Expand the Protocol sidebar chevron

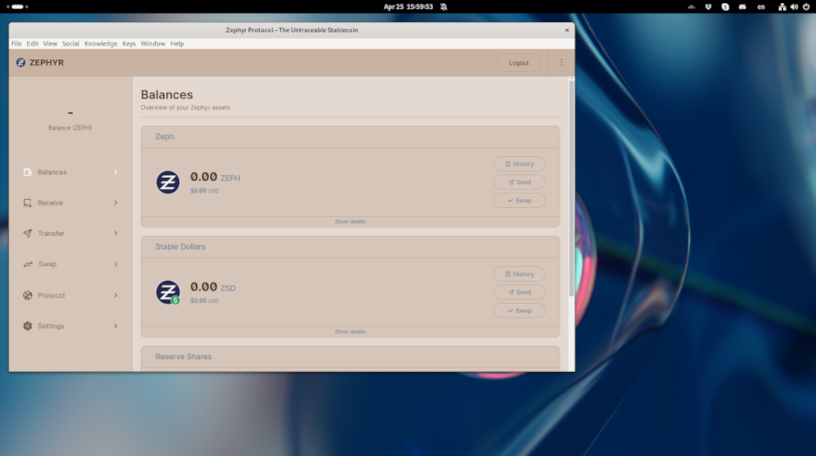116,295
